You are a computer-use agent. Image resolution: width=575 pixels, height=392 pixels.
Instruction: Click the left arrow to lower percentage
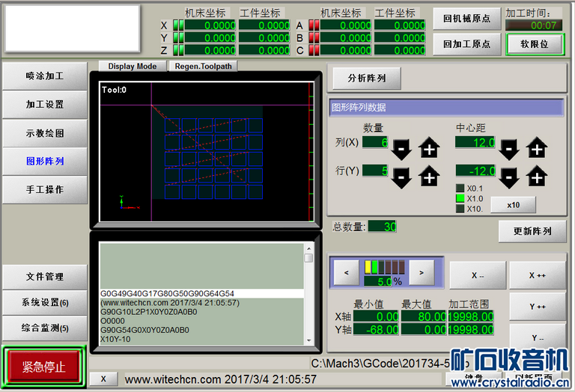click(346, 273)
